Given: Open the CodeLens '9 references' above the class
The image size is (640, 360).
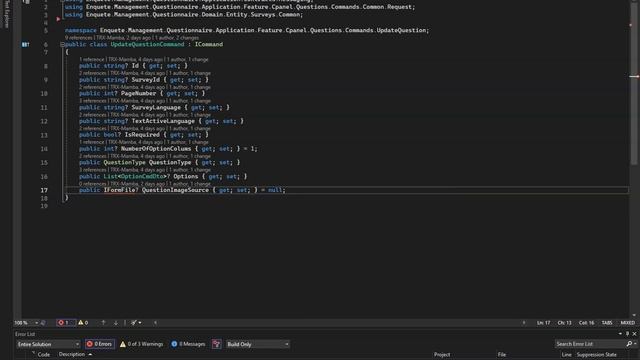Looking at the screenshot, I should click(78, 38).
